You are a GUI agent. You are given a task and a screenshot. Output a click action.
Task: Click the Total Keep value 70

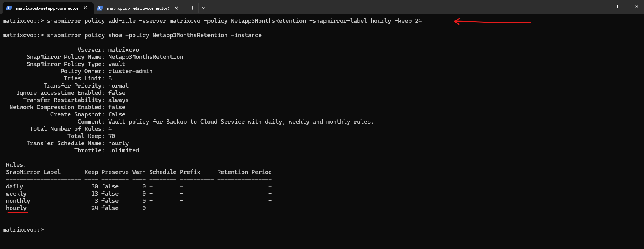pyautogui.click(x=112, y=136)
